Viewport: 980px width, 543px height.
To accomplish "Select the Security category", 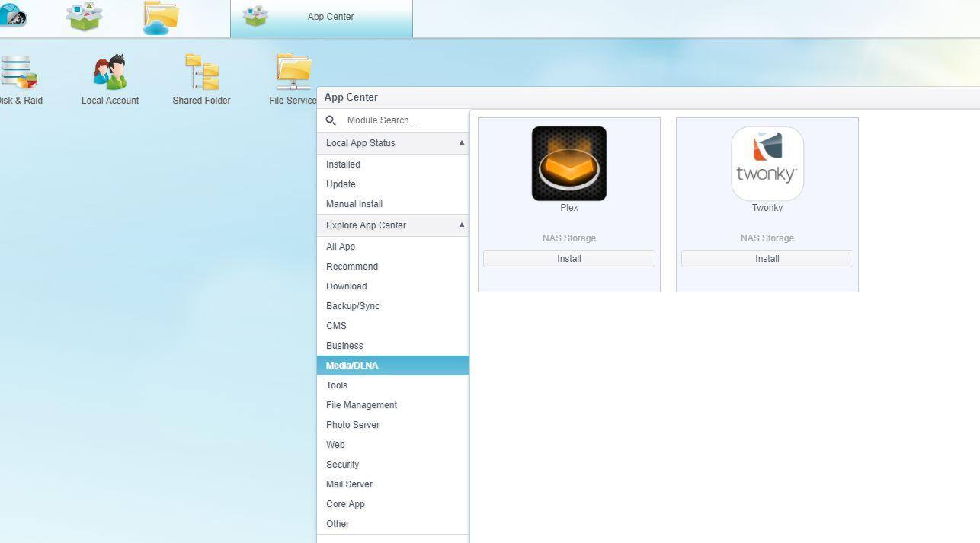I will [342, 465].
